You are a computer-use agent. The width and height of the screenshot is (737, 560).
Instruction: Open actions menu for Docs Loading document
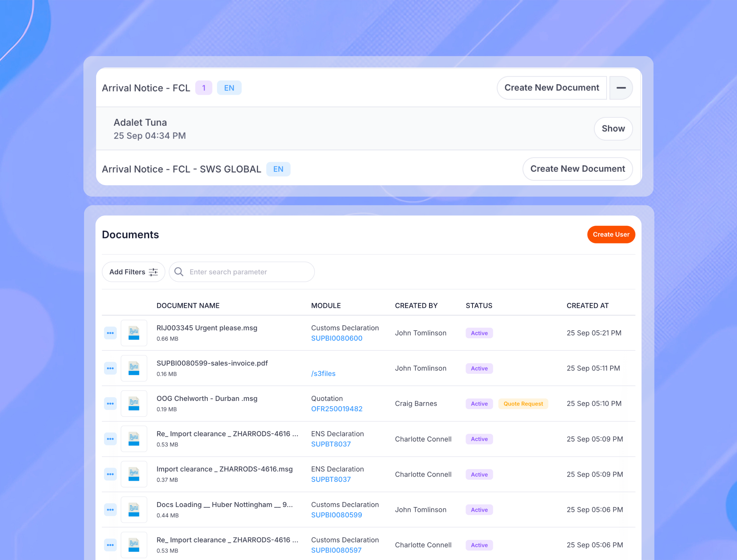(x=110, y=509)
